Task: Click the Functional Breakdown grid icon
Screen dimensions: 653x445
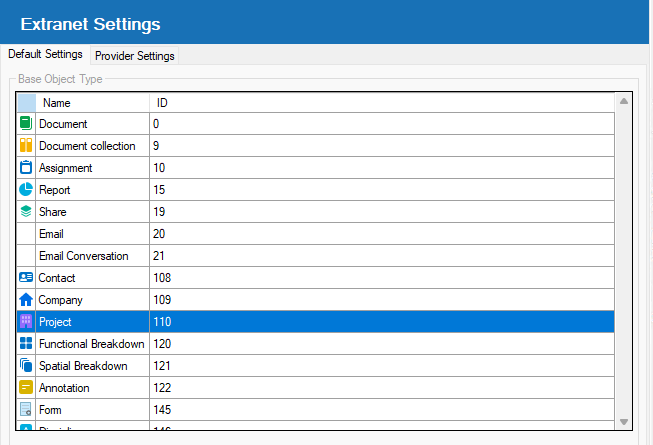Action: point(26,344)
